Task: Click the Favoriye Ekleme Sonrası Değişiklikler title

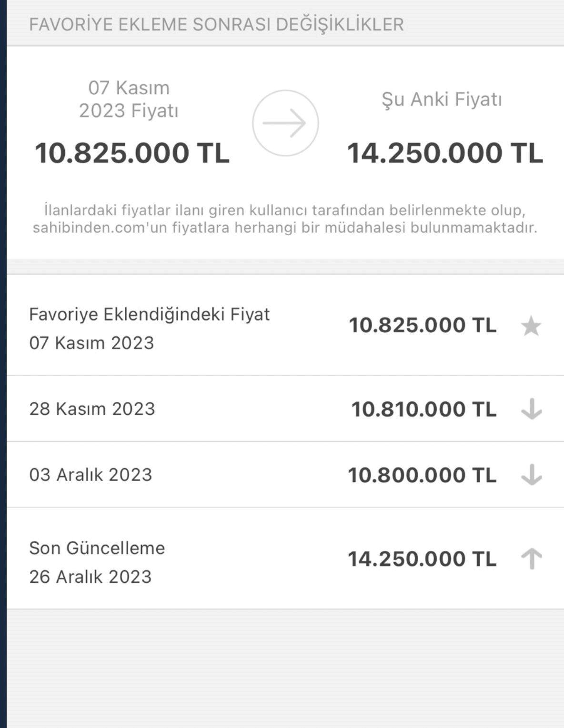Action: click(x=216, y=24)
